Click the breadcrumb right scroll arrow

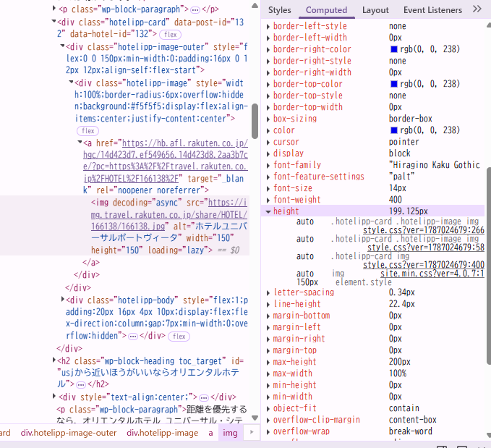pos(252,432)
